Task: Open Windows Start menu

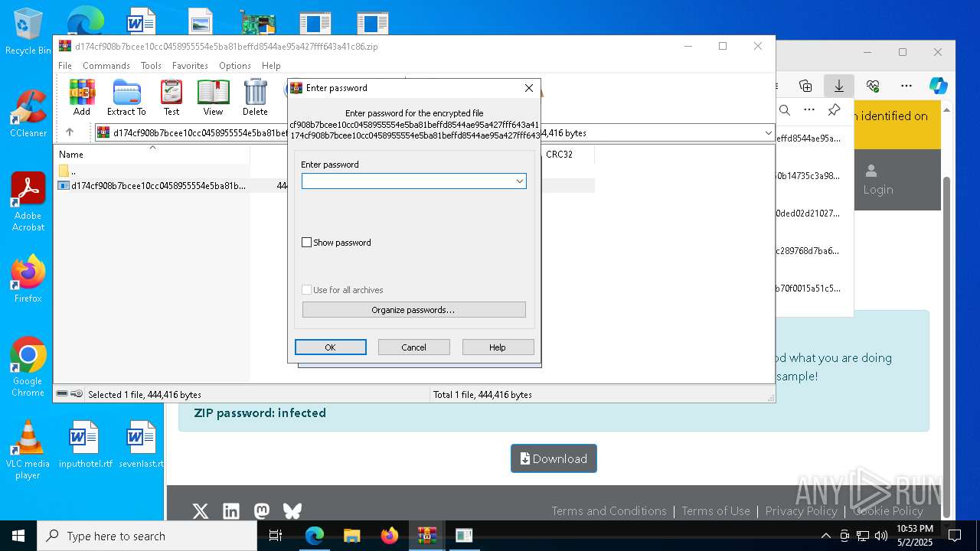Action: [18, 536]
